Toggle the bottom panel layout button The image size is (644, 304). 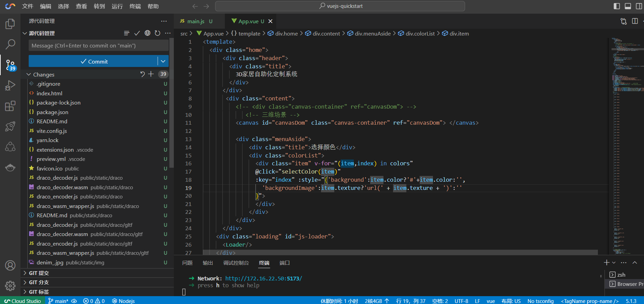[x=628, y=6]
